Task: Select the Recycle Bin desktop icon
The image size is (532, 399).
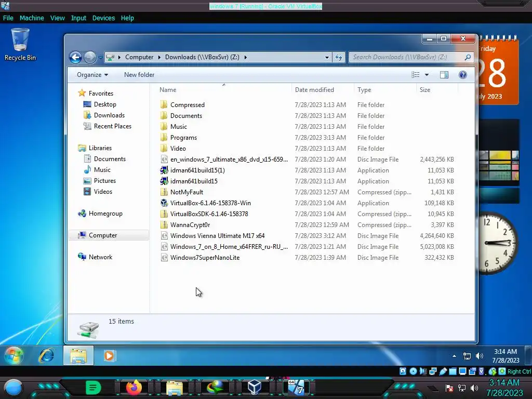Action: pos(20,45)
